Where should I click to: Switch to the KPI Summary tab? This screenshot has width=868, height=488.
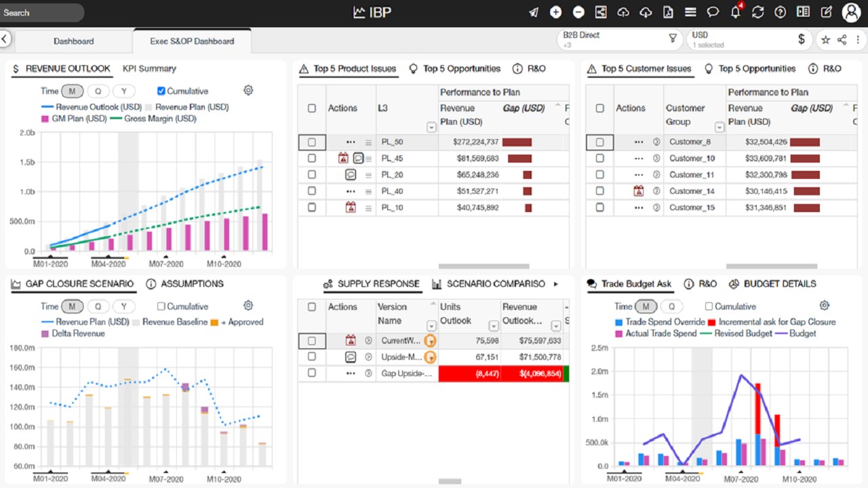(149, 68)
